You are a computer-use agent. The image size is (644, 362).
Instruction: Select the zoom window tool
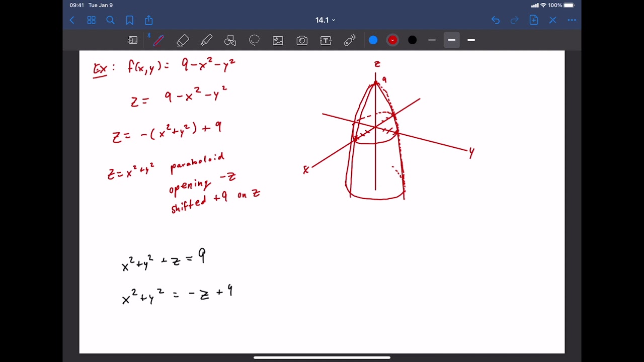(133, 40)
